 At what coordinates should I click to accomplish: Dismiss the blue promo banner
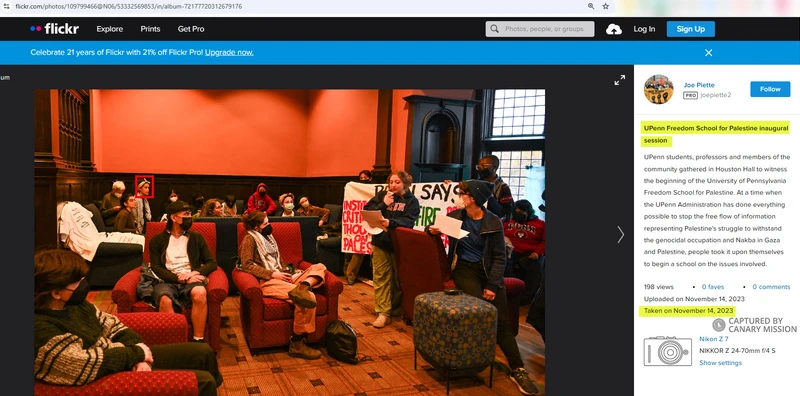point(708,53)
